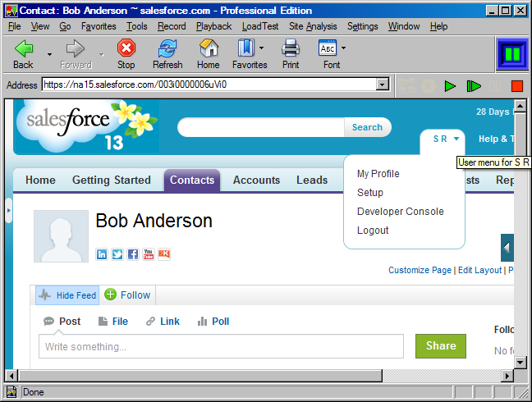Viewport: 532px width, 402px height.
Task: Open the Playback menu
Action: click(x=213, y=26)
